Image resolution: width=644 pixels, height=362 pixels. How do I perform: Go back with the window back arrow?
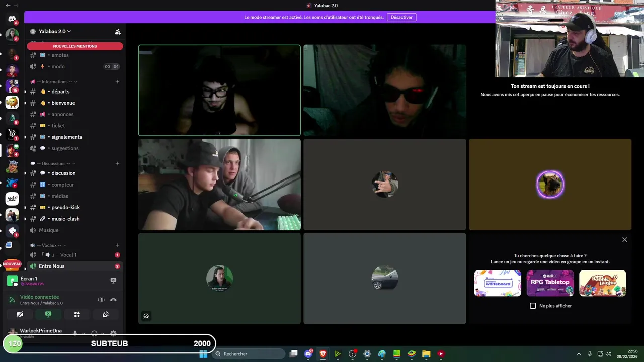click(8, 5)
